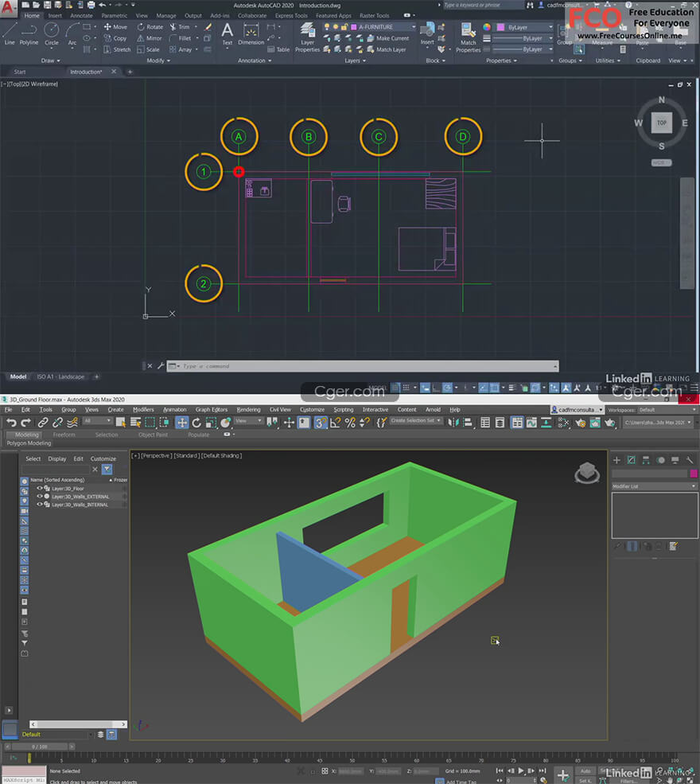Toggle Percent Snap in 3ds Max toolbar
700x784 pixels.
(x=350, y=423)
